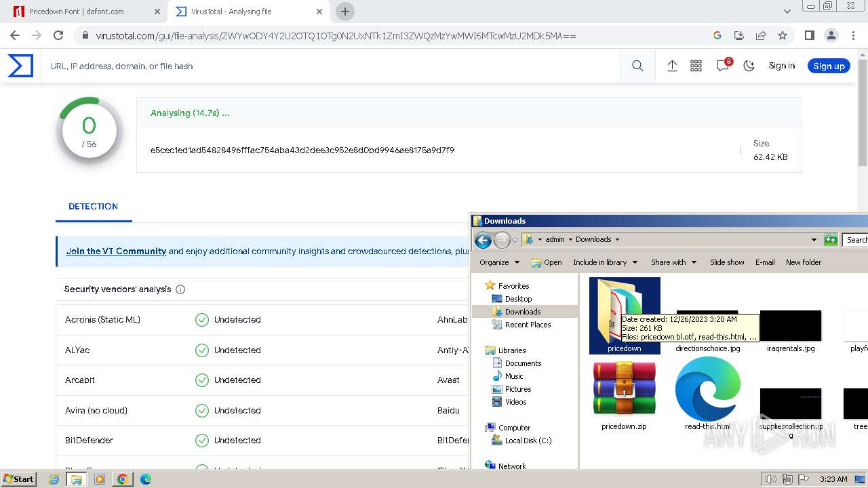Open Join the VT Community link
868x488 pixels.
point(116,251)
